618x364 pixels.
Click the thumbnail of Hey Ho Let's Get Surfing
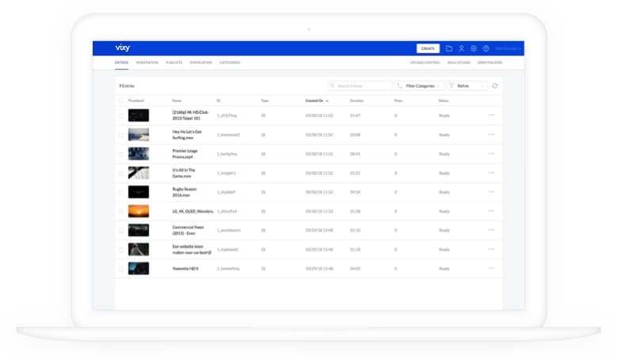[x=139, y=135]
